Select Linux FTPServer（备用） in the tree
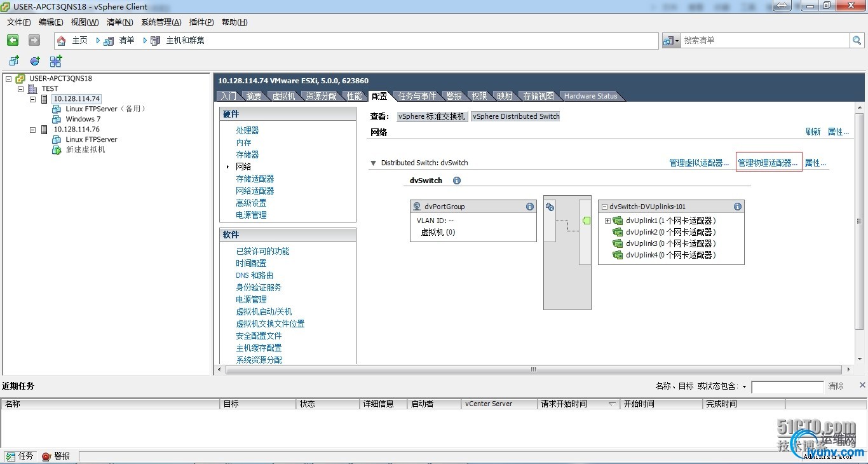 point(106,109)
